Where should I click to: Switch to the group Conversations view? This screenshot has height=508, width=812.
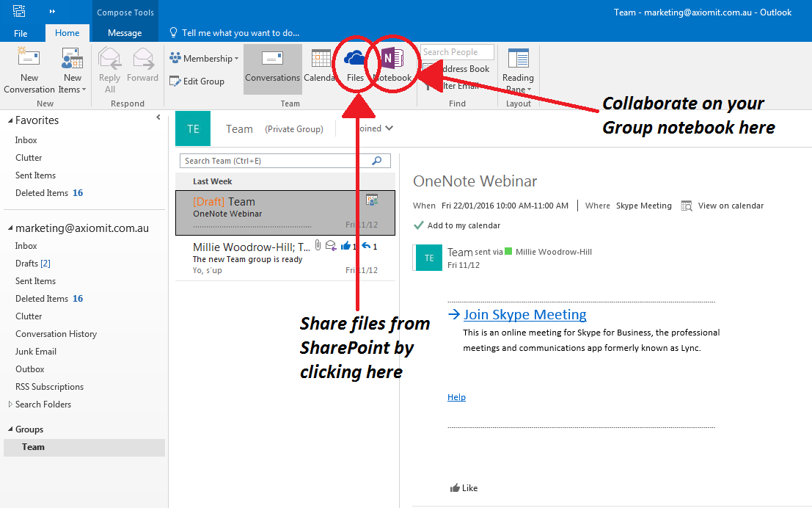[272, 68]
